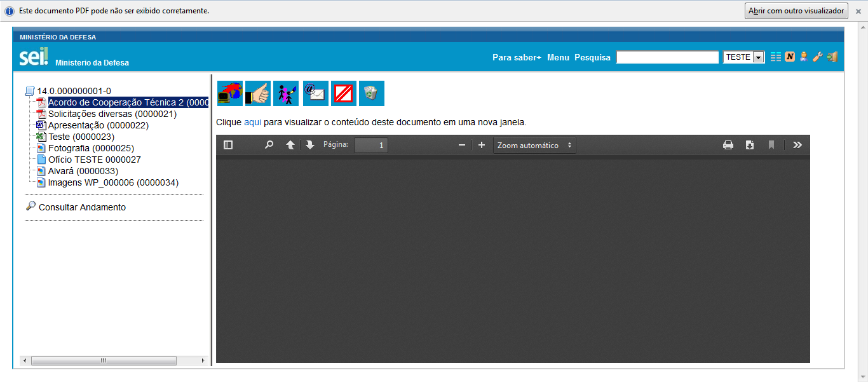Select Acordo de Cooperação Técnica 2 document
The width and height of the screenshot is (868, 382).
tap(128, 102)
